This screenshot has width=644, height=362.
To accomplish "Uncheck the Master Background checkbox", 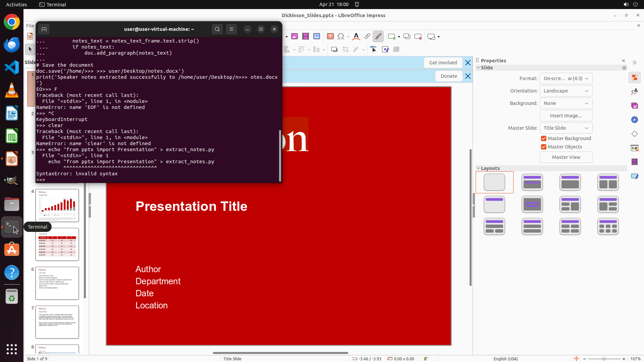I will [544, 138].
